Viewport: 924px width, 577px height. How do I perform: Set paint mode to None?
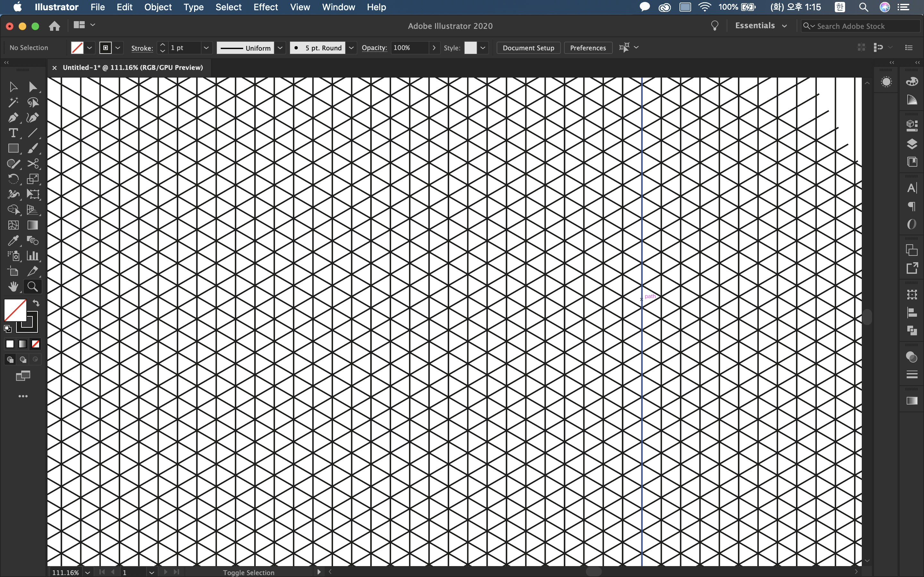[36, 344]
